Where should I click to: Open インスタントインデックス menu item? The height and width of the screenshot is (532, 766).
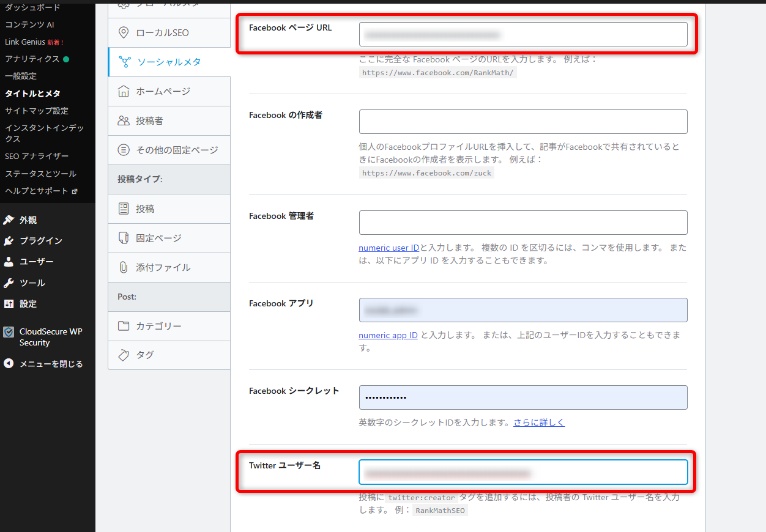(x=45, y=133)
